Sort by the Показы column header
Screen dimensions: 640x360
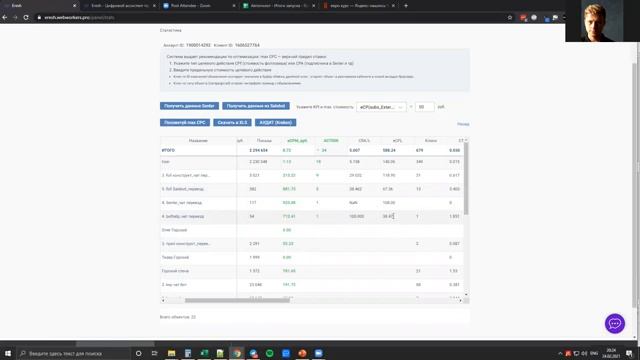click(264, 140)
